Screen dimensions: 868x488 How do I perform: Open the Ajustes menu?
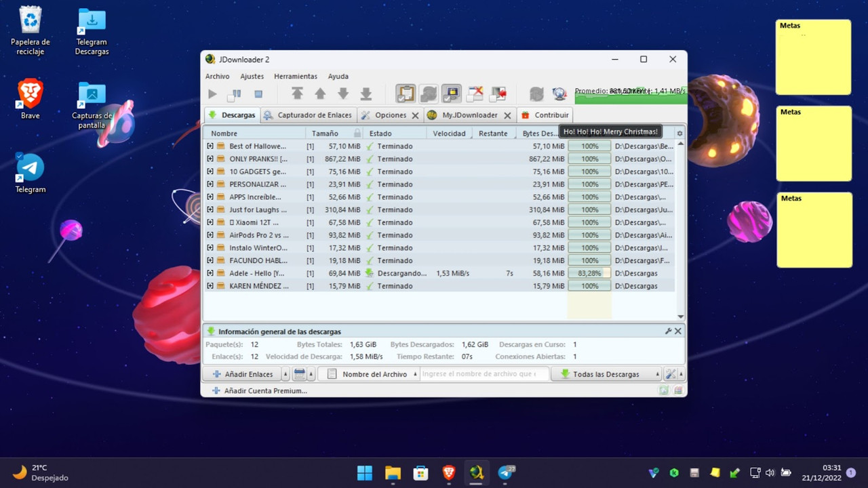tap(252, 77)
